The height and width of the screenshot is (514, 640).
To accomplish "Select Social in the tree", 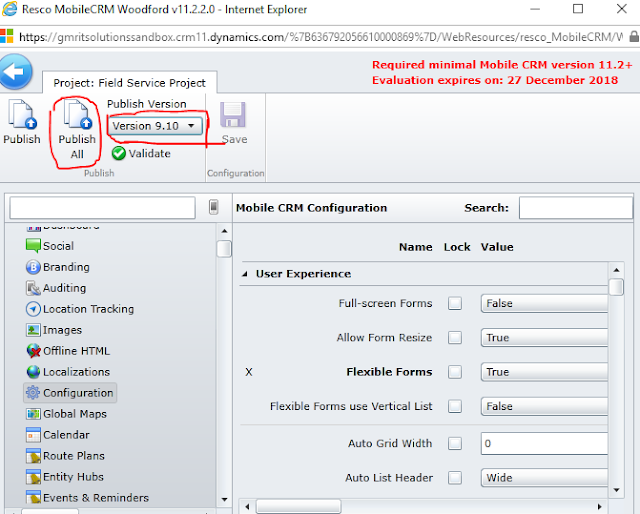I will [x=58, y=246].
